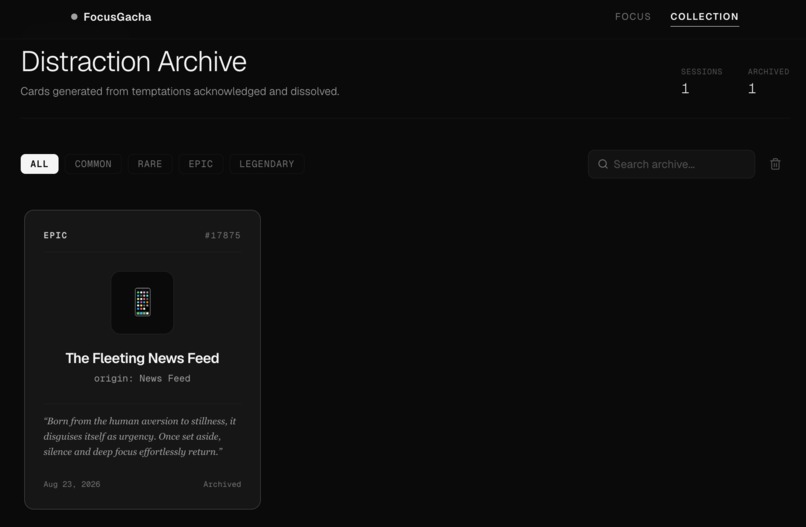Click the Distraction Archive heading
Viewport: 806px width, 527px height.
click(134, 62)
